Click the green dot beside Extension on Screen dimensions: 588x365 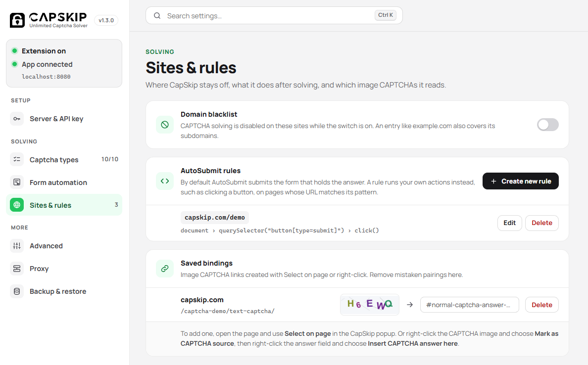(15, 50)
